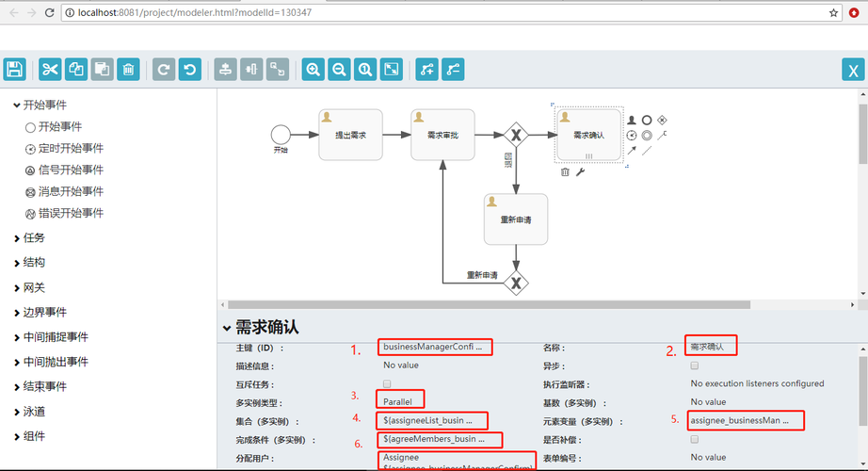
Task: Click the Redo arrow in the toolbar
Action: (x=164, y=70)
